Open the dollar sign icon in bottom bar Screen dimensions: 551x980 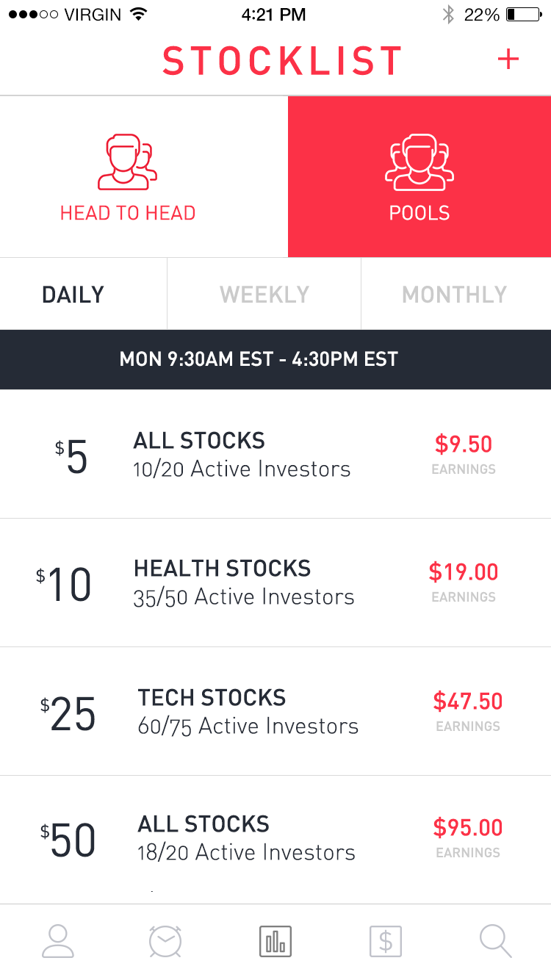point(386,941)
